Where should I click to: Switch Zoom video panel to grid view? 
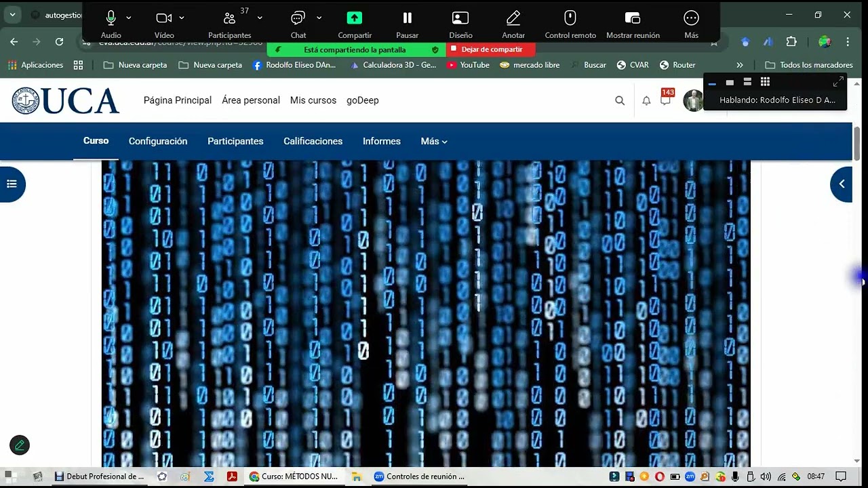[x=765, y=82]
